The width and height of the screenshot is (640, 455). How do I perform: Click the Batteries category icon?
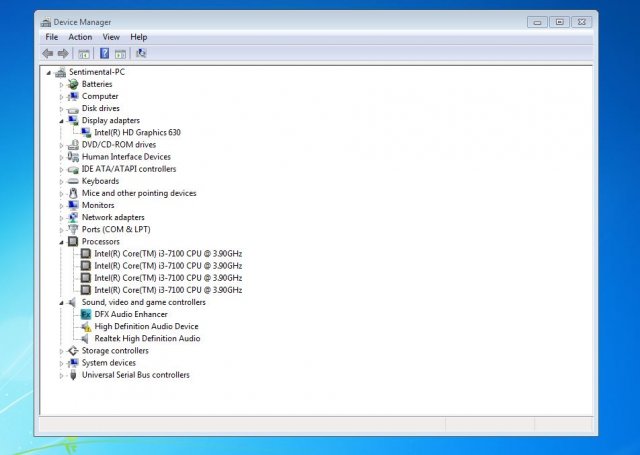73,84
